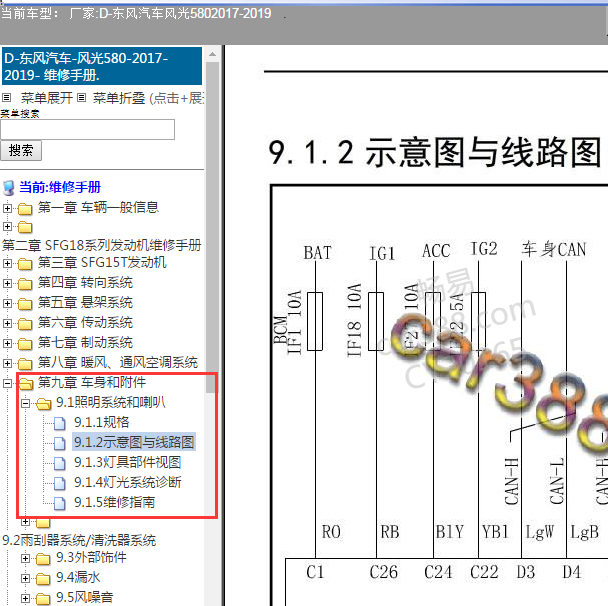Click folder icon of 第二章 SFG18系列发动机

[25, 227]
